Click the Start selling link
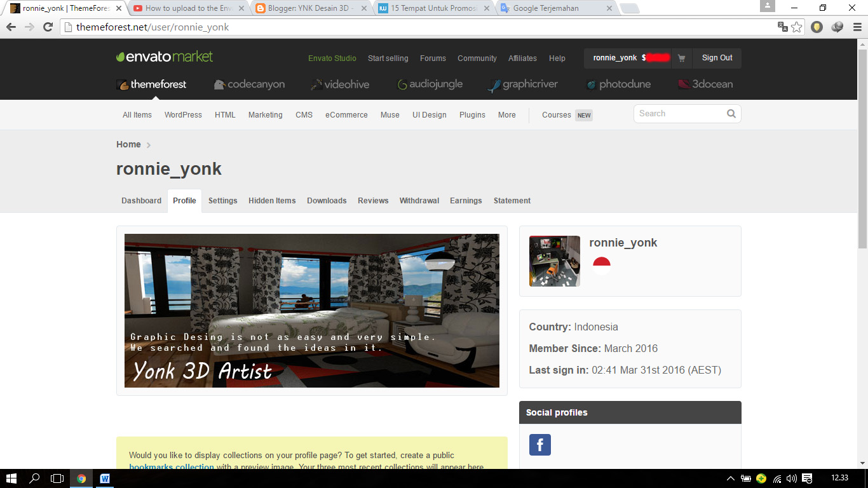This screenshot has height=488, width=868. point(388,58)
